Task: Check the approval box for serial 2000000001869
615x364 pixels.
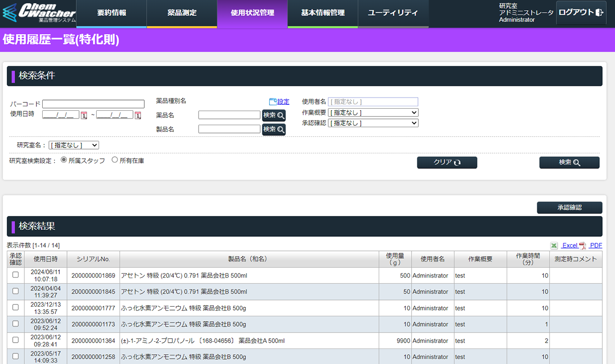Action: coord(16,275)
